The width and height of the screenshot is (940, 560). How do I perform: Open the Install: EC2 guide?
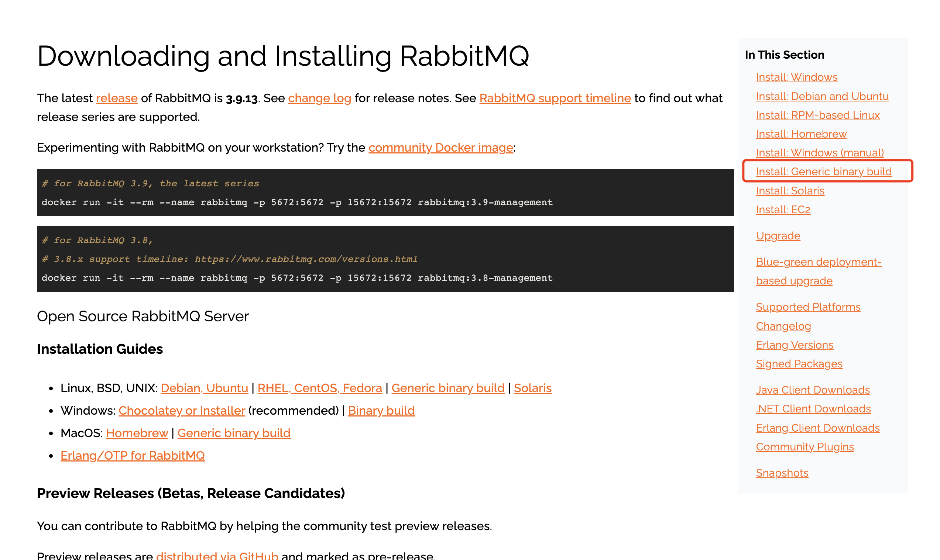pos(783,210)
